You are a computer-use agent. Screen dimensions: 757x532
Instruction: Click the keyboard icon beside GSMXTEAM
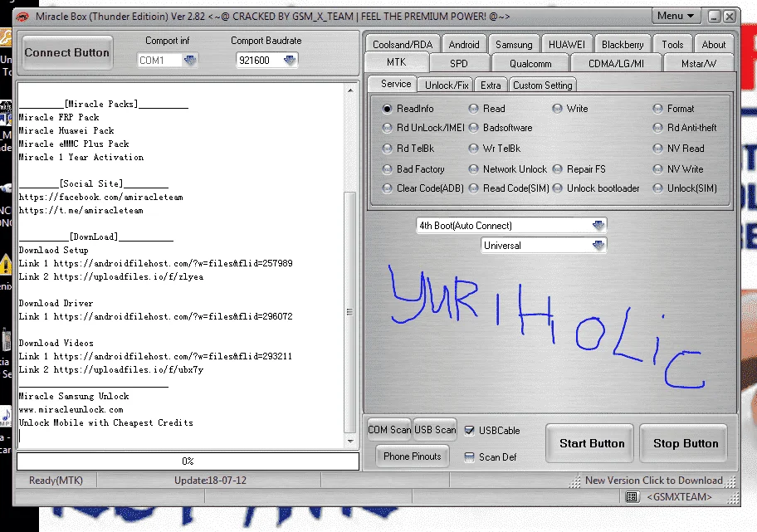632,497
